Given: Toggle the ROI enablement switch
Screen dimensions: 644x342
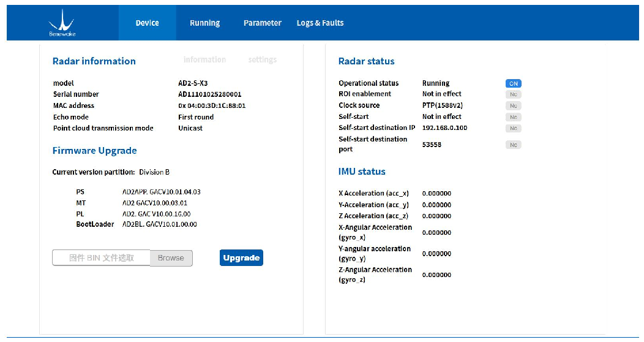Looking at the screenshot, I should 514,94.
